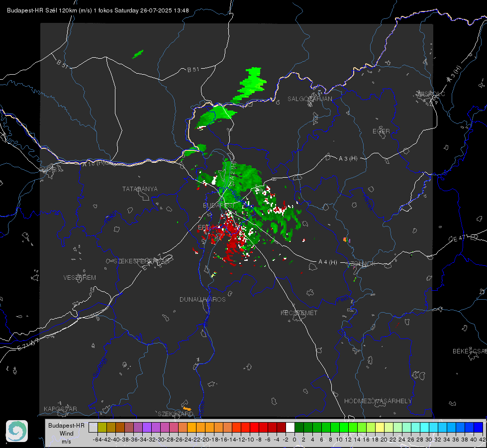Screen dimensions: 487x448
Task: Click the ÉRD label southwest of Budapest
Action: [x=204, y=227]
